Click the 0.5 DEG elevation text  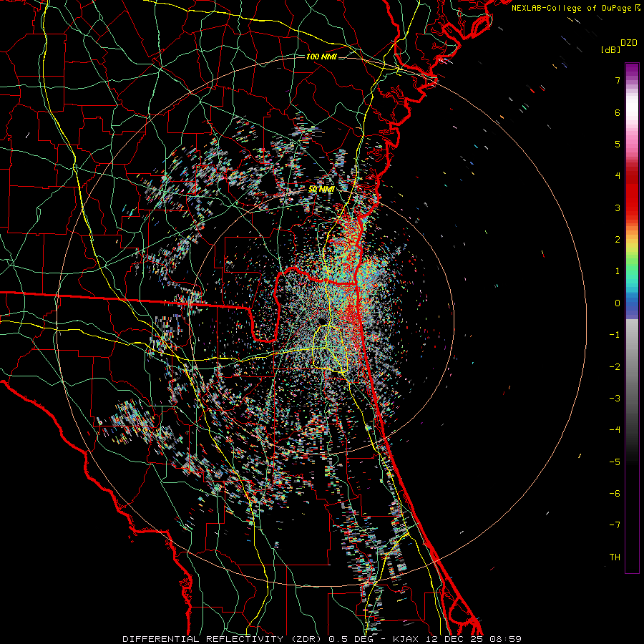[351, 639]
